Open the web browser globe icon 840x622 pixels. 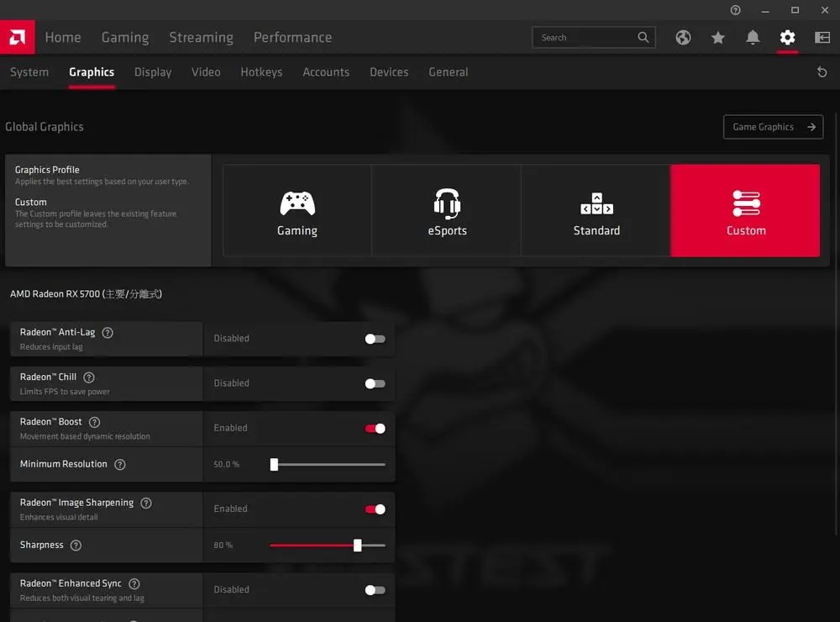click(x=683, y=38)
